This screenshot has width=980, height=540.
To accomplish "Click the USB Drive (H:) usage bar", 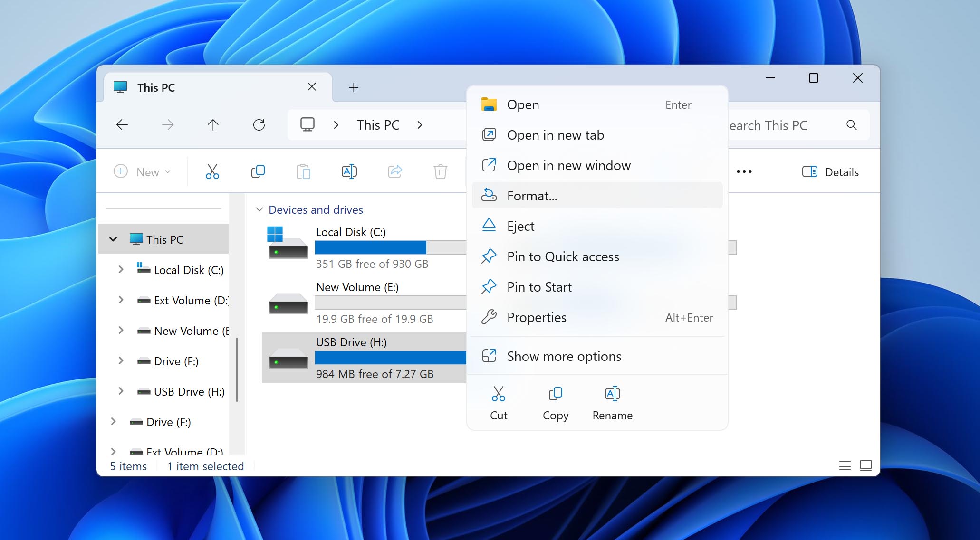I will pyautogui.click(x=390, y=358).
